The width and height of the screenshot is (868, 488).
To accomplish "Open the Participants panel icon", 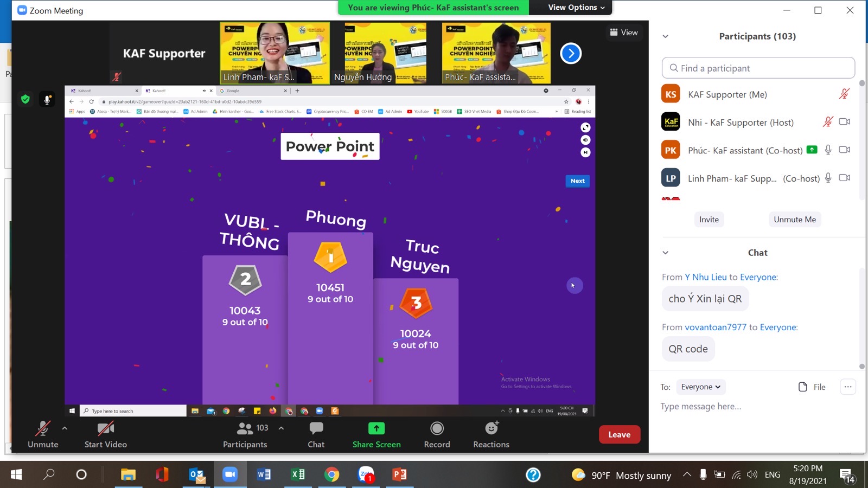I will [x=245, y=428].
